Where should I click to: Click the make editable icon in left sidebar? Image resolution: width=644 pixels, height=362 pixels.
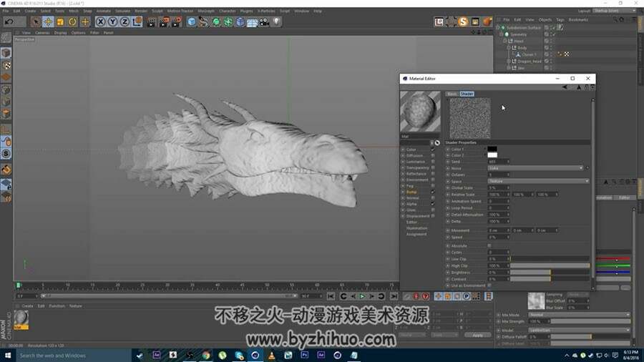pos(6,37)
